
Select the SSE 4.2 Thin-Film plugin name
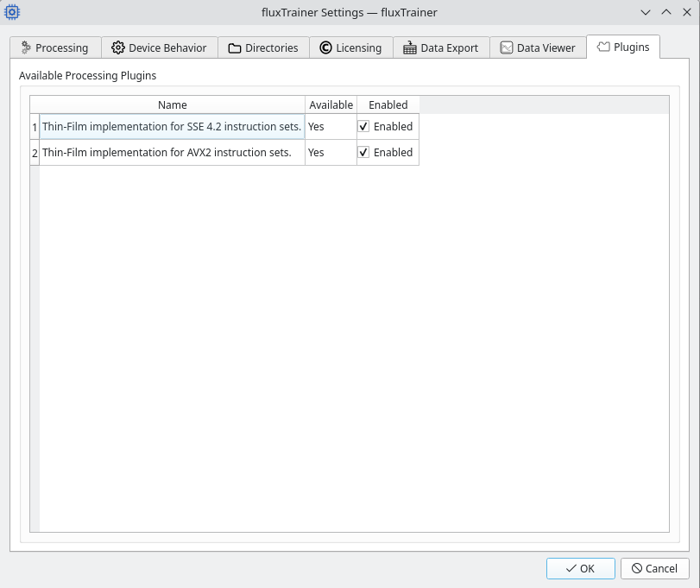173,126
